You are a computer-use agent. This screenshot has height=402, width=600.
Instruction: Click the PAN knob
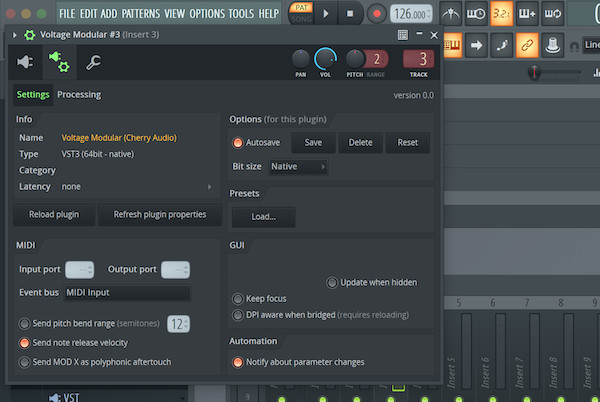300,59
